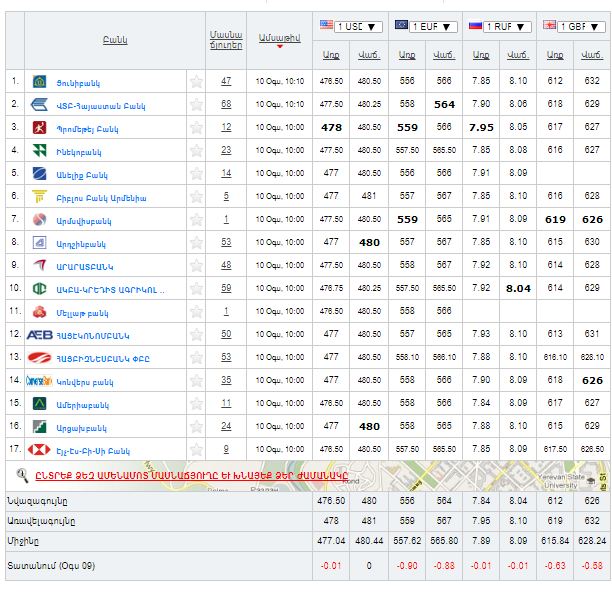Click the Unibank logo icon
The height and width of the screenshot is (593, 612).
coord(40,81)
